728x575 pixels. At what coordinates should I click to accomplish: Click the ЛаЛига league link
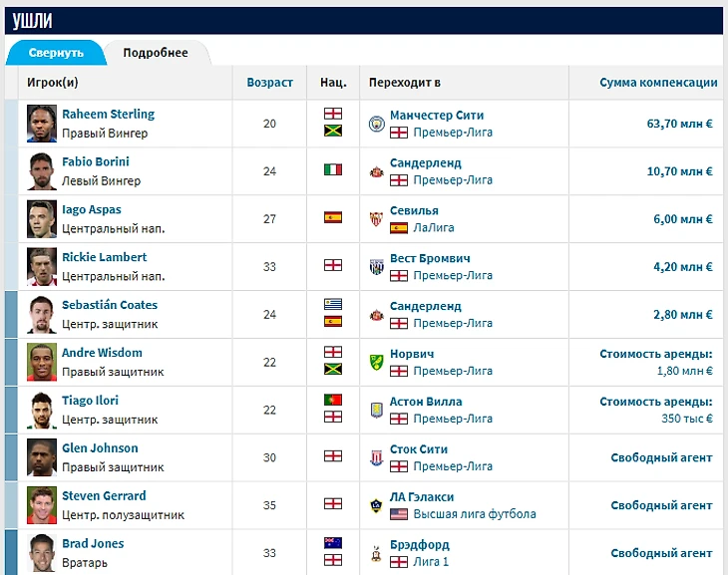tap(436, 228)
